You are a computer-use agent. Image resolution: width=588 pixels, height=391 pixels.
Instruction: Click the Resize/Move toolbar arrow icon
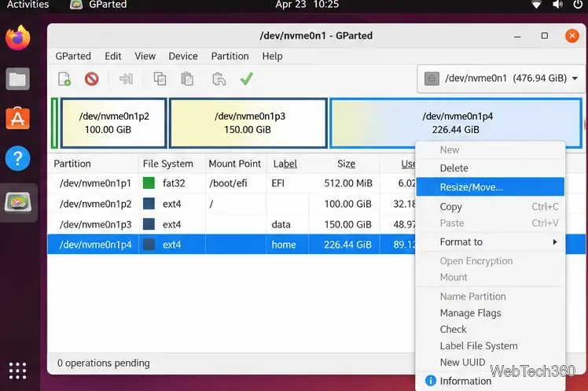pyautogui.click(x=126, y=79)
